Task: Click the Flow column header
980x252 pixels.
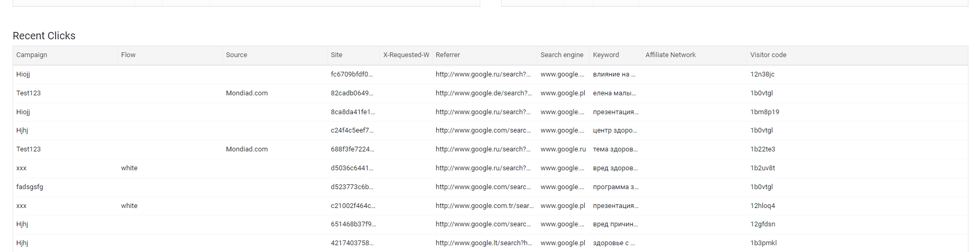Action: point(128,55)
